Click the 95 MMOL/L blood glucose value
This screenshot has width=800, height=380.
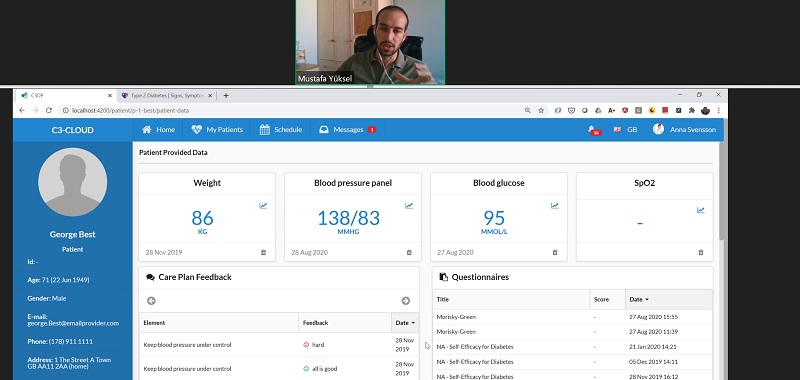coord(494,218)
